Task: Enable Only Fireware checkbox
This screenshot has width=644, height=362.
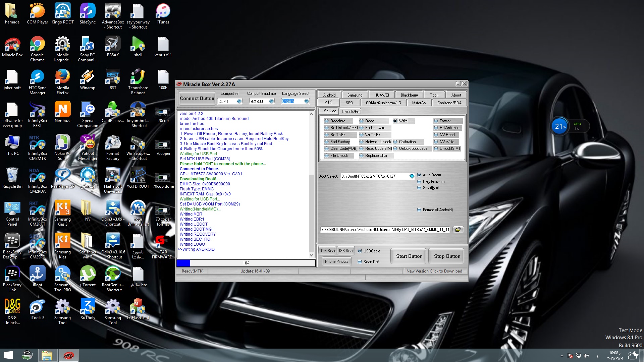Action: coord(419,182)
